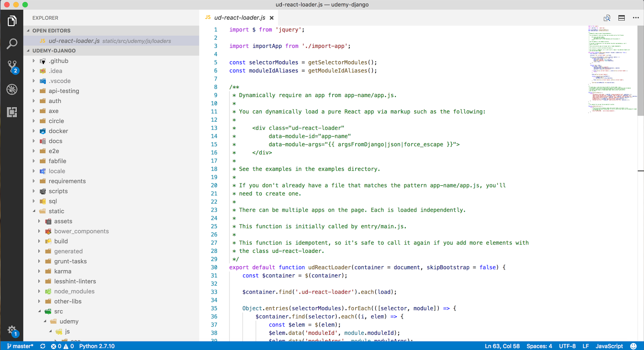Viewport: 644px width, 350px height.
Task: Collapse the static folder
Action: [x=56, y=211]
